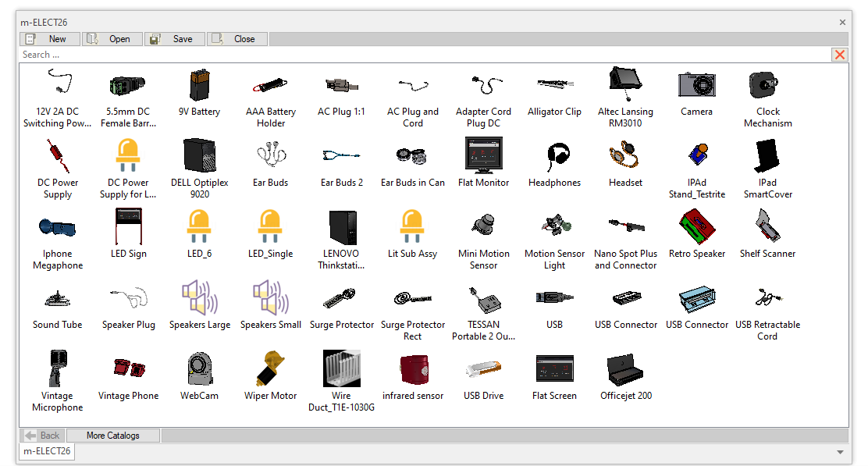
Task: Save the catalog using Save button
Action: 175,39
